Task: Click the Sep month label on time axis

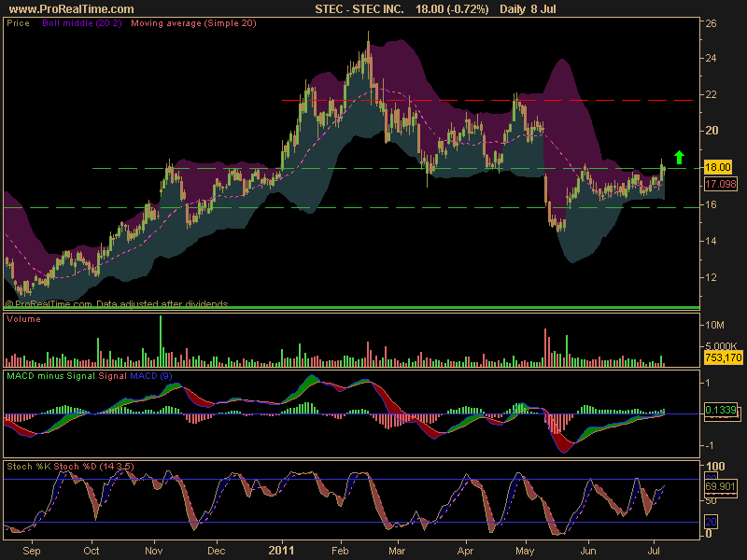Action: click(x=32, y=551)
